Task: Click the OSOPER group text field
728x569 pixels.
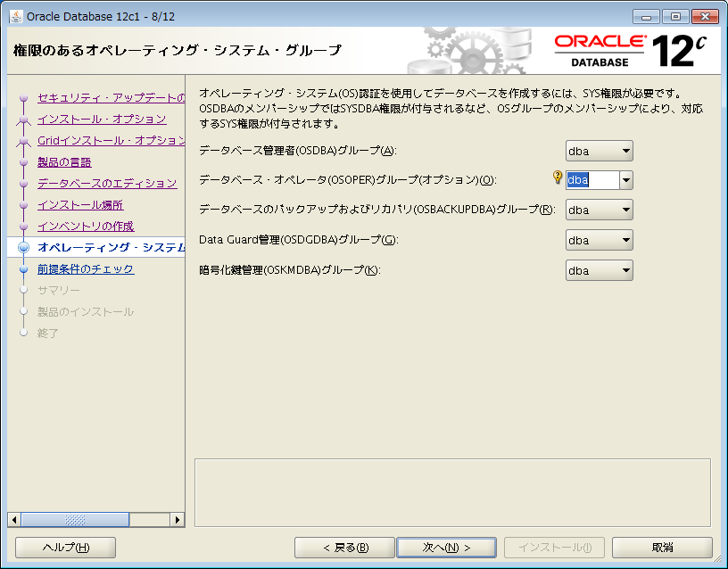Action: (x=592, y=180)
